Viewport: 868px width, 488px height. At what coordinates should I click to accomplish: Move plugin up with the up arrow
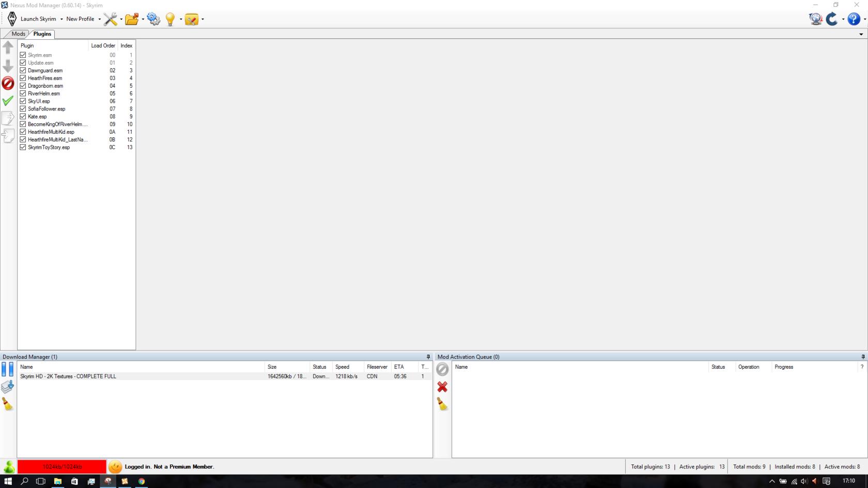point(8,48)
